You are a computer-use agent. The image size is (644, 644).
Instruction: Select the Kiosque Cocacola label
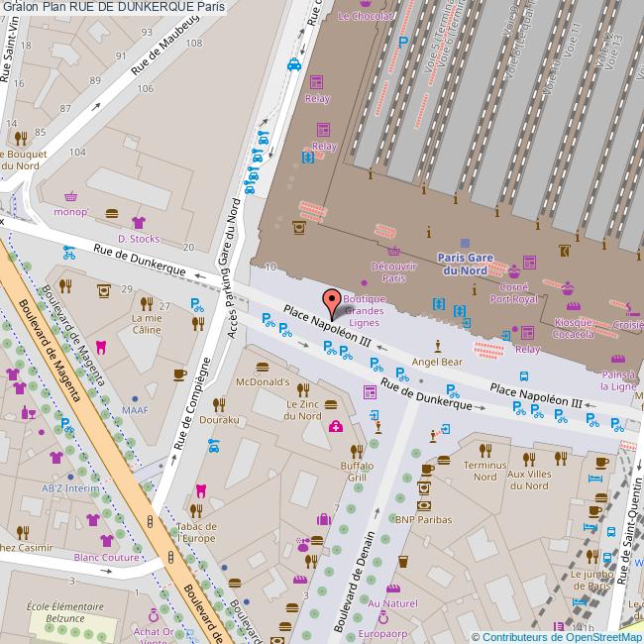574,328
